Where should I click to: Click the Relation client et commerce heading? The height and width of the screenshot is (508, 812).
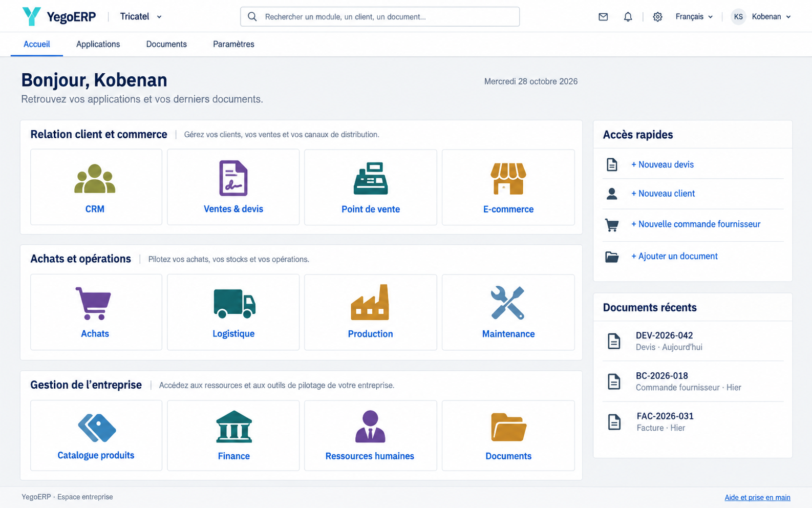[x=99, y=134]
